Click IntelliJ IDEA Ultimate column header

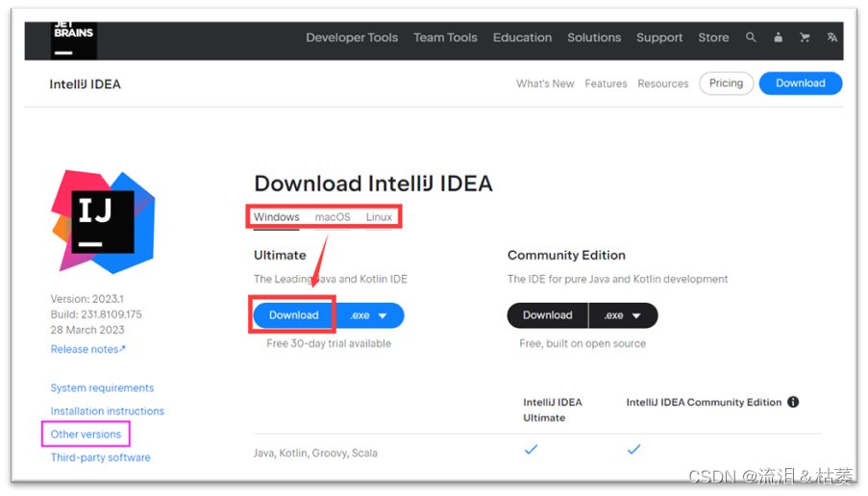coord(553,409)
